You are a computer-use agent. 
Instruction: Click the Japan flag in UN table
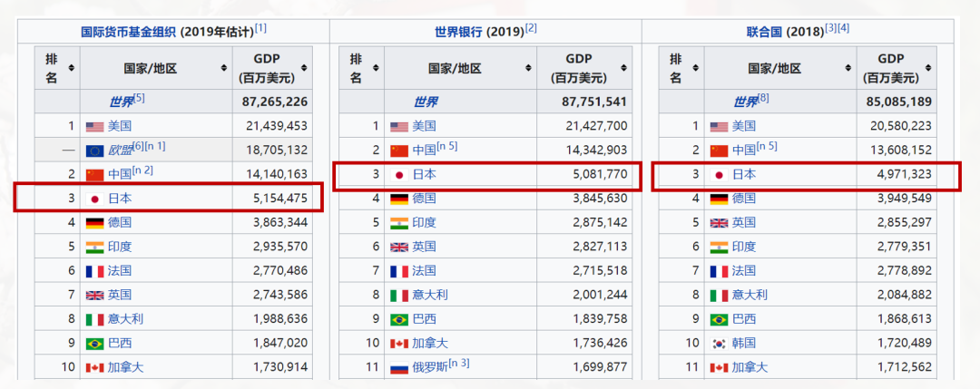[719, 175]
